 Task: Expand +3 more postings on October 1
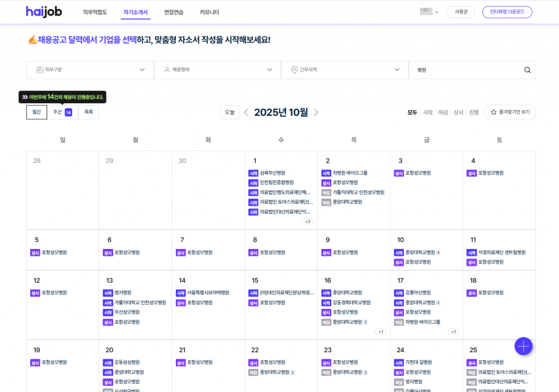click(x=307, y=222)
